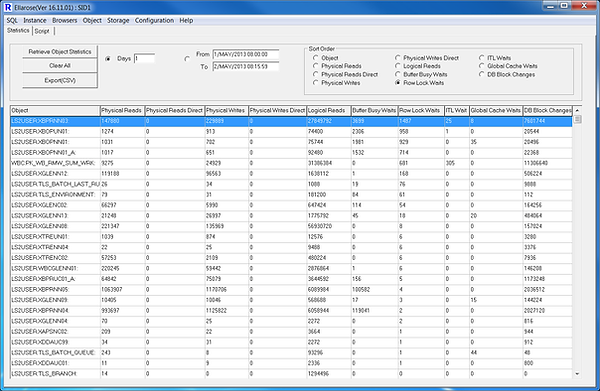This screenshot has width=600, height=391.
Task: Sort by Global Cache Waits option
Action: coord(482,66)
